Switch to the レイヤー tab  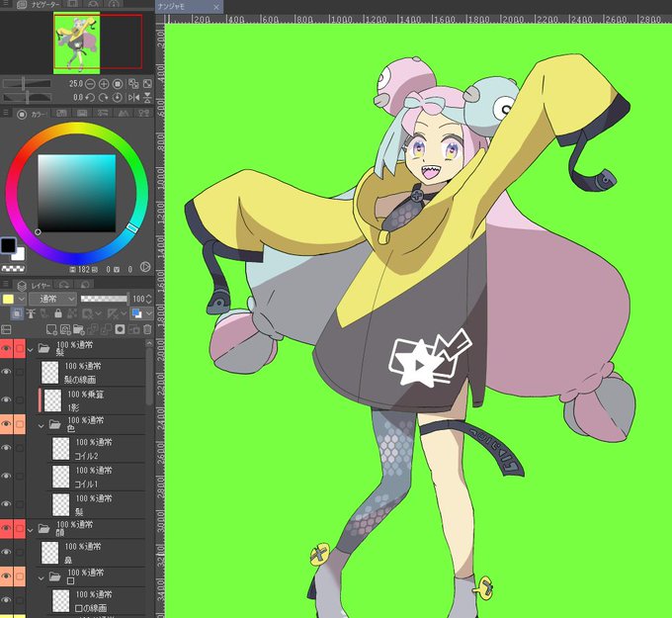34,285
